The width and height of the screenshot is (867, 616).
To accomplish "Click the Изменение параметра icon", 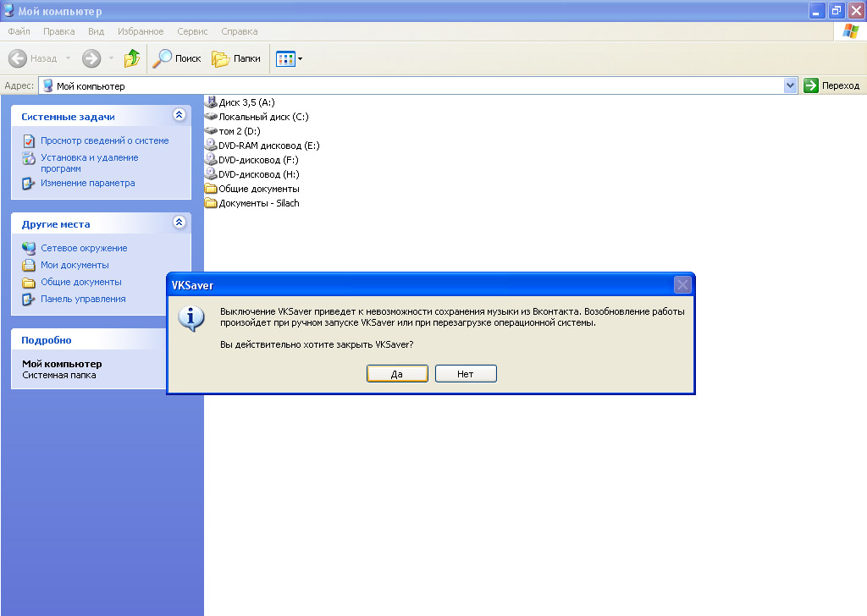I will [29, 184].
